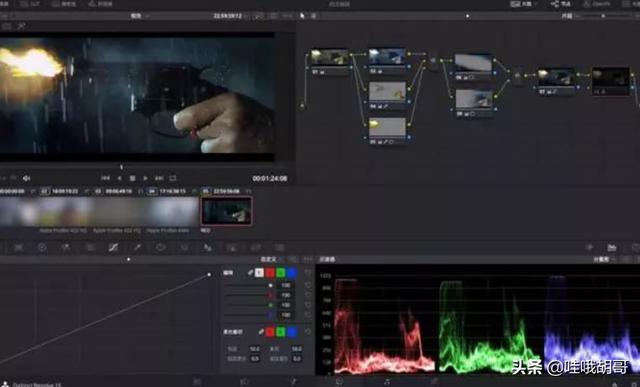The width and height of the screenshot is (640, 387).
Task: Enable the Y luminance channel button
Action: 259,273
